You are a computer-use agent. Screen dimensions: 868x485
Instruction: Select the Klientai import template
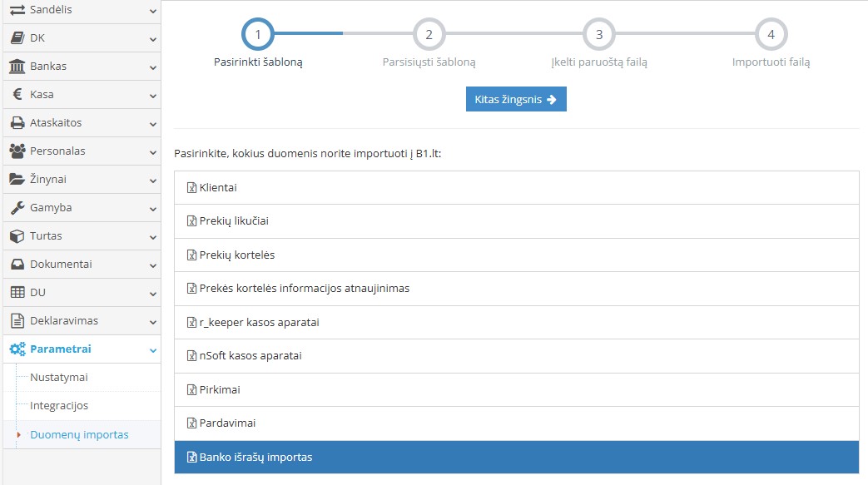pos(516,188)
